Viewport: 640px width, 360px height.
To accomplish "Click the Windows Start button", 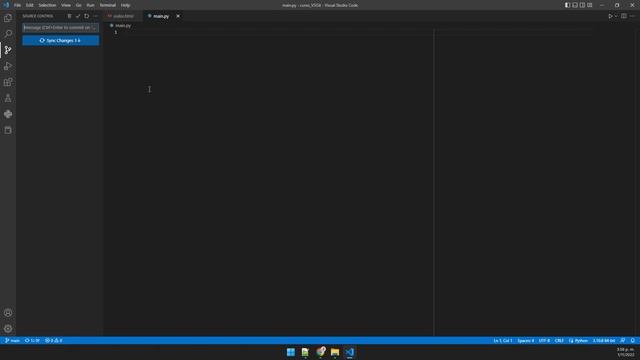I will click(291, 352).
